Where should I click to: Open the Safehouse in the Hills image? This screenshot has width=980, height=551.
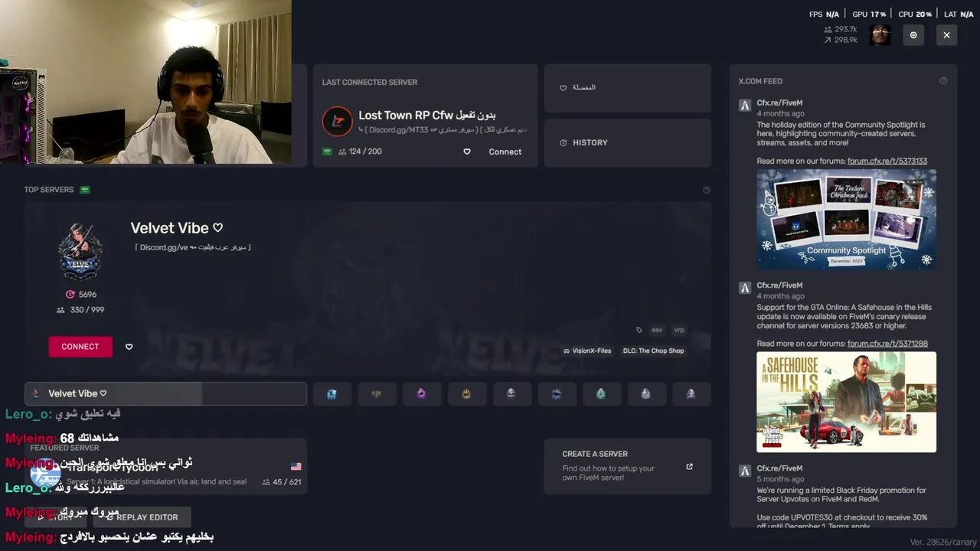[x=846, y=402]
